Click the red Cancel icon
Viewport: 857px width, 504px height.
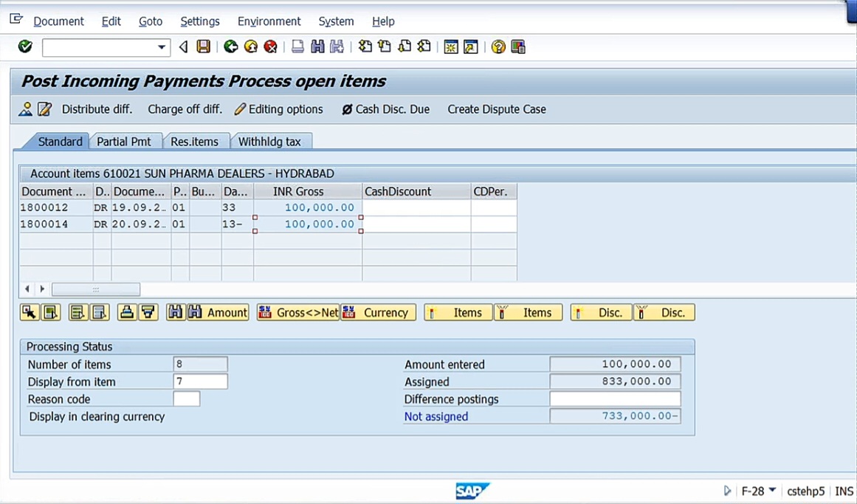271,46
